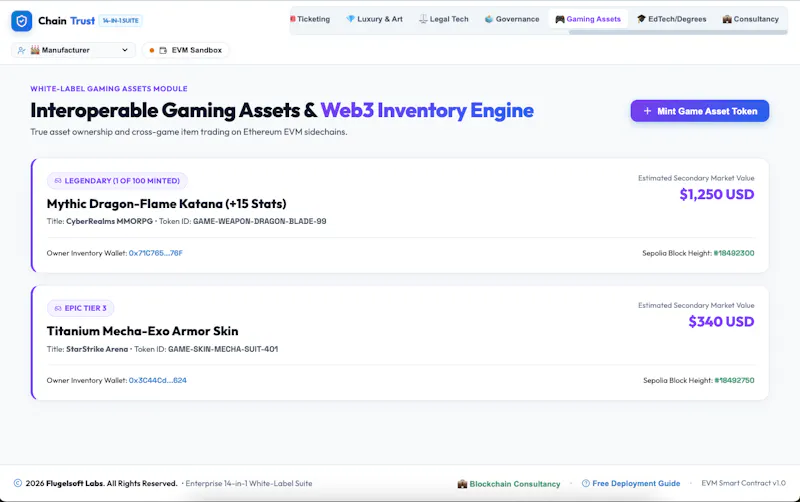
Task: Click the copyright icon in footer
Action: coord(18,483)
